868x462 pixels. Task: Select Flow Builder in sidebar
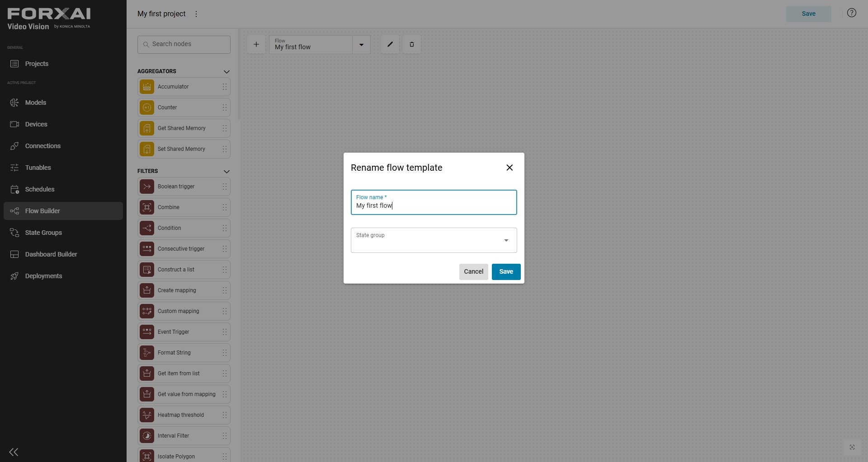tap(63, 211)
